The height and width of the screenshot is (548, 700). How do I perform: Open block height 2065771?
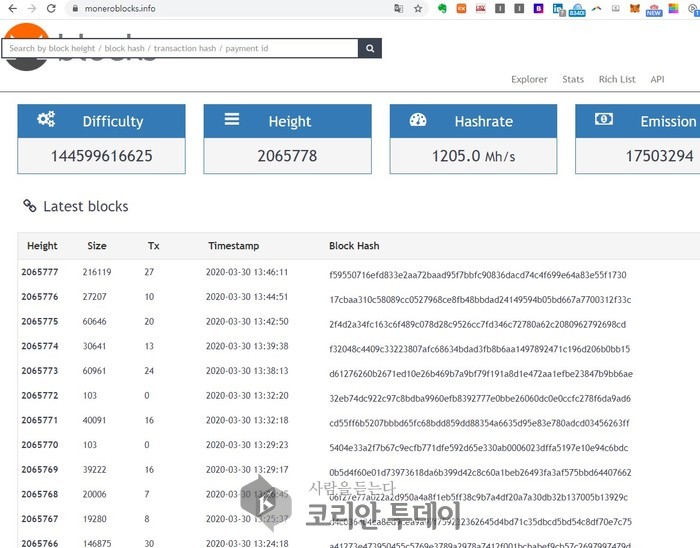pos(40,420)
